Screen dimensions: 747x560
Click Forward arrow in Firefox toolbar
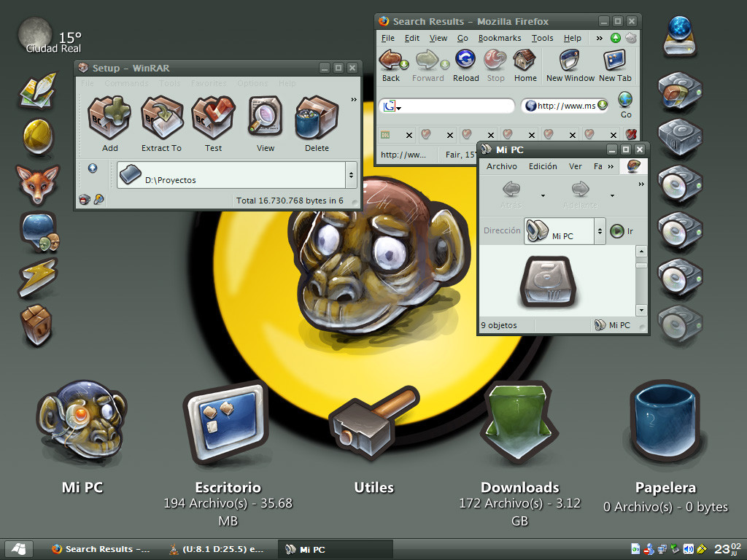(x=427, y=60)
